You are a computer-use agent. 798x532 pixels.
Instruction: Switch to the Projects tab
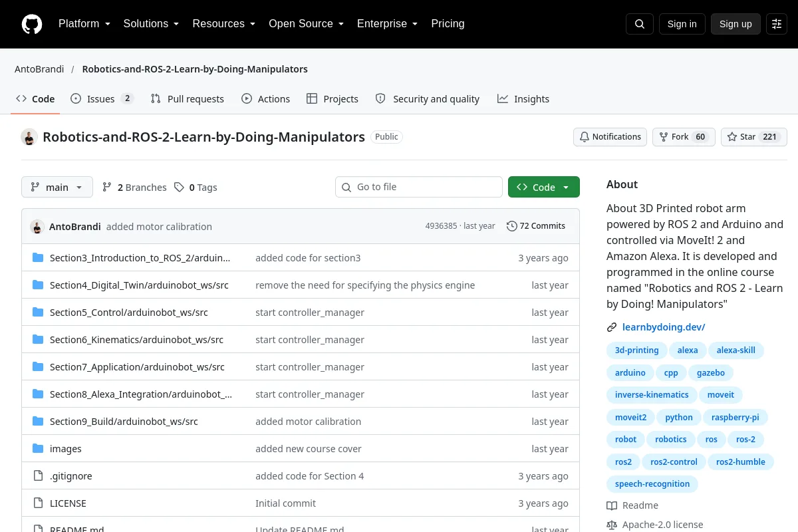[332, 99]
